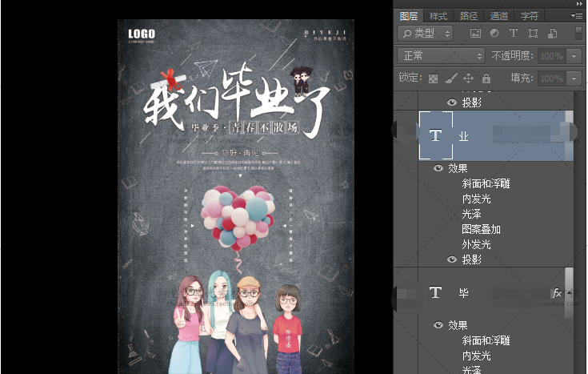Click the lock all padlock icon
The height and width of the screenshot is (374, 588).
[x=486, y=78]
